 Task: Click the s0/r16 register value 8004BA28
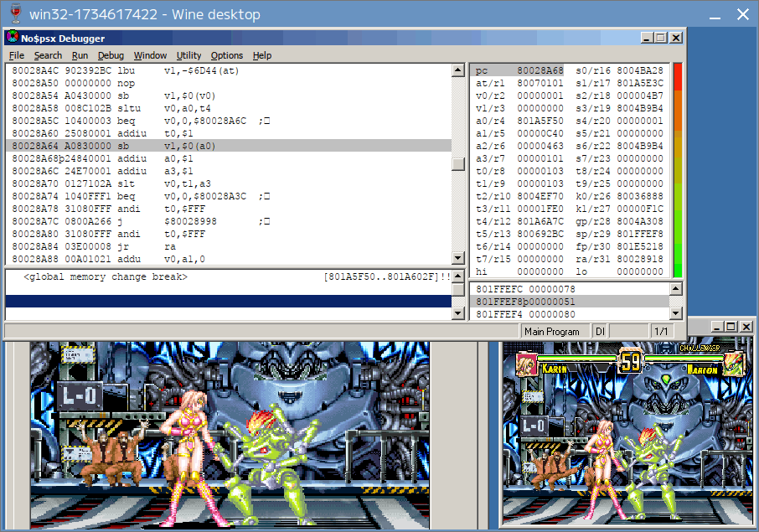640,70
